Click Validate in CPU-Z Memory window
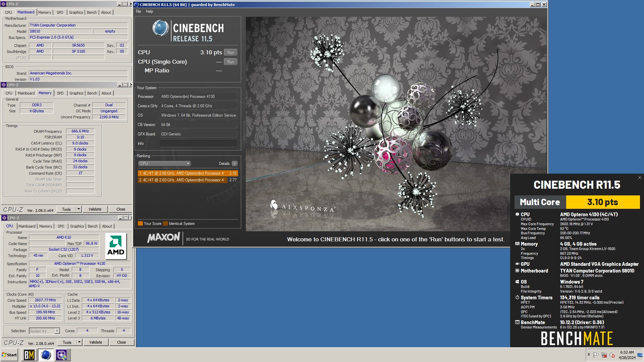Viewport: 644px width, 362px height. tap(95, 209)
